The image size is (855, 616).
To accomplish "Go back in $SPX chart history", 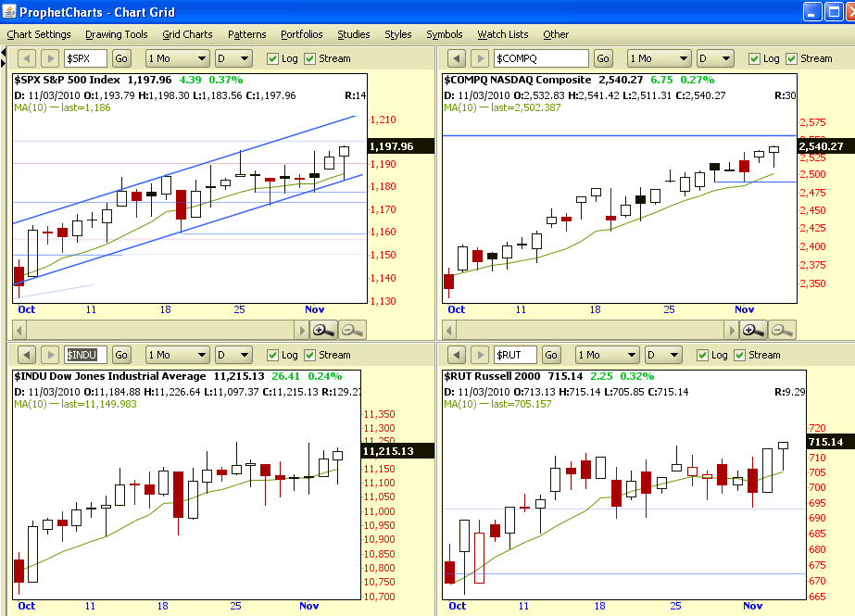I will click(26, 58).
